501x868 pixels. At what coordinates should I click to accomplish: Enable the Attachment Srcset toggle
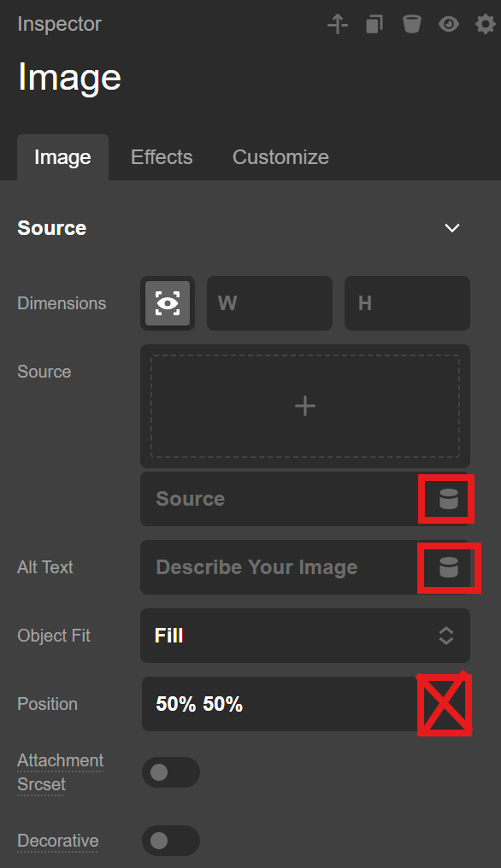coord(171,772)
